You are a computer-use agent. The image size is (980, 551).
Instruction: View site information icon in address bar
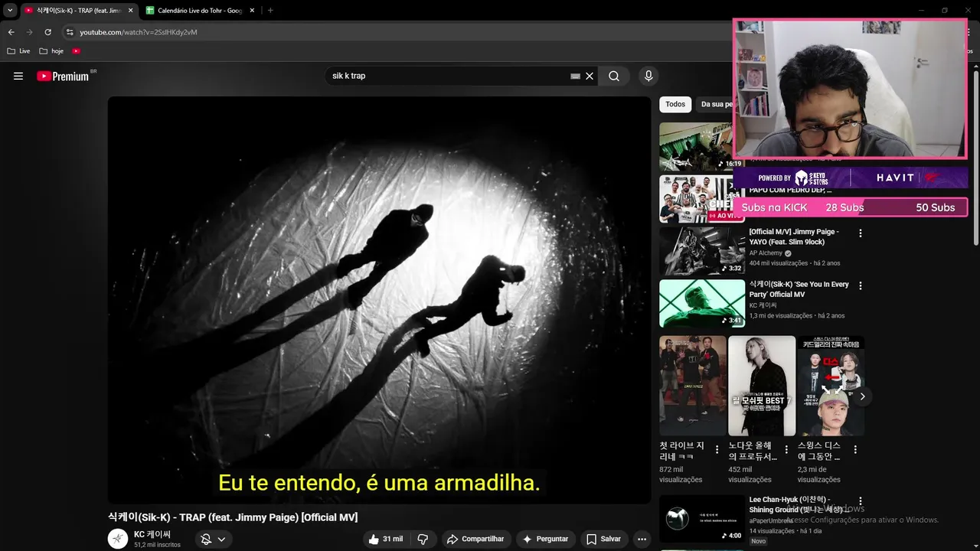coord(70,32)
